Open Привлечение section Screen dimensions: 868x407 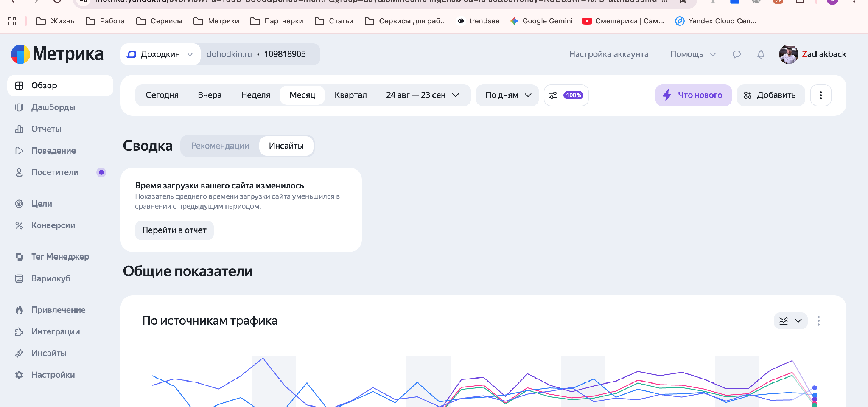[x=58, y=310]
